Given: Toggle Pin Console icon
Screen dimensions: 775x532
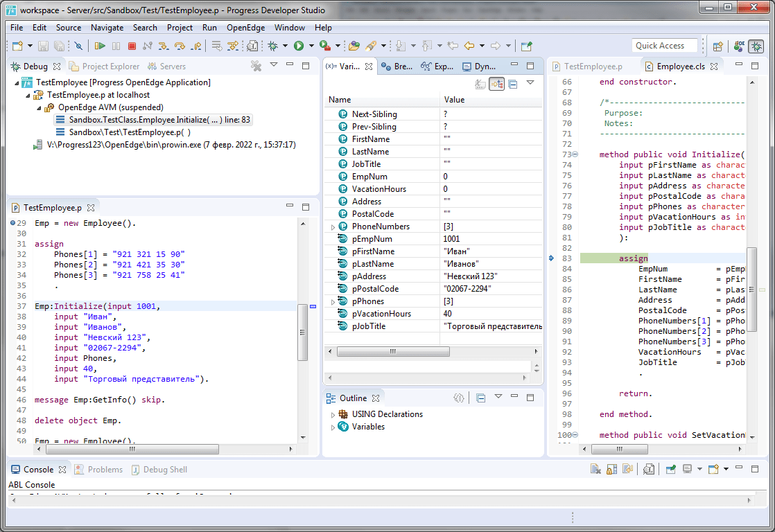Looking at the screenshot, I should [x=671, y=469].
